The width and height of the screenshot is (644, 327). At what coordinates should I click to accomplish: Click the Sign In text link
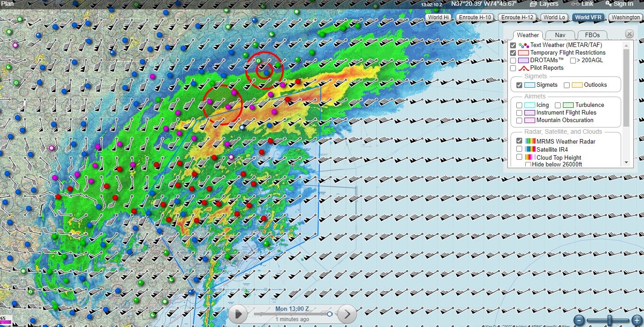pos(623,4)
